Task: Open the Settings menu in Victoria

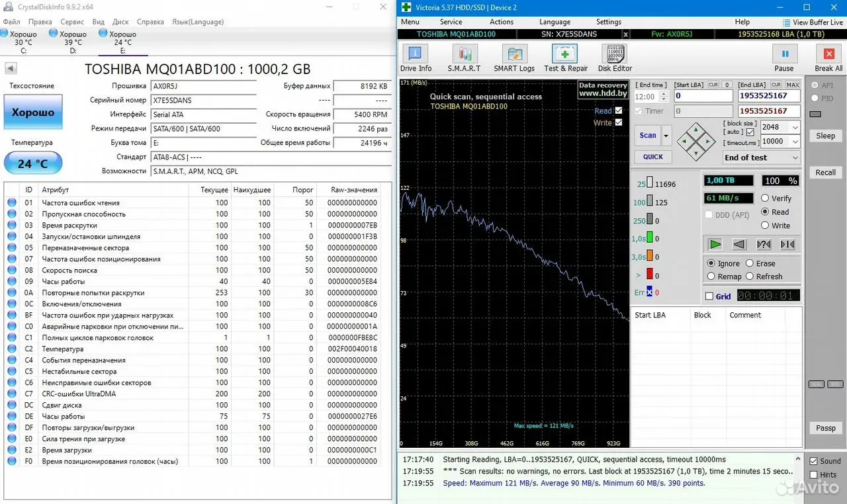Action: [609, 22]
